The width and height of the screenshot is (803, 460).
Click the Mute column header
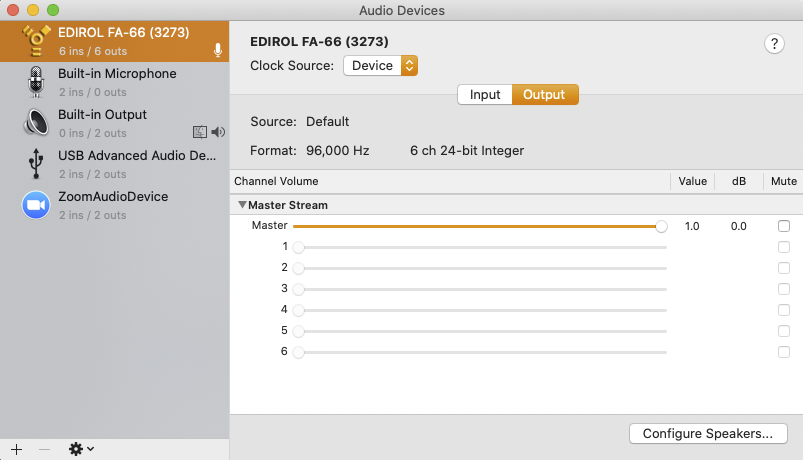click(x=784, y=181)
